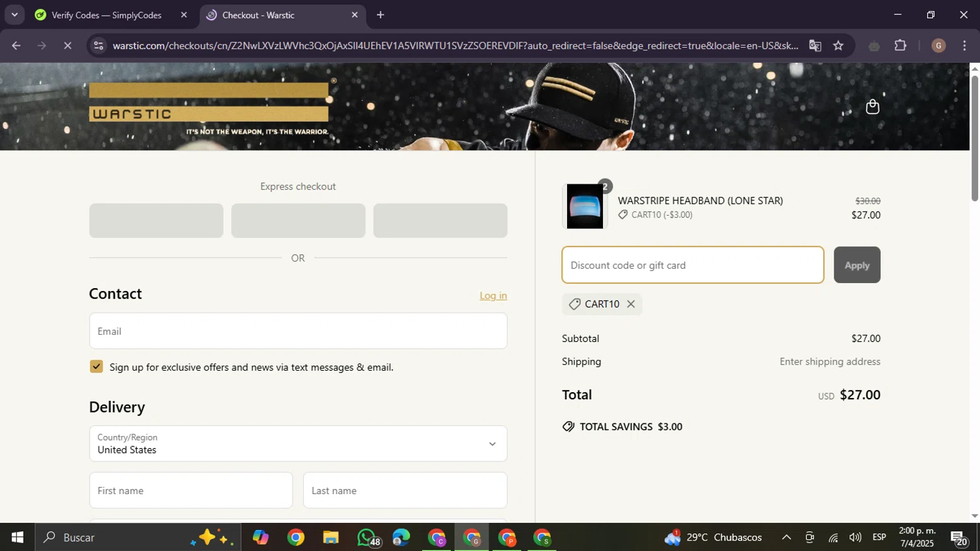This screenshot has width=980, height=551.
Task: Click the browser address bar URL
Action: coord(455,46)
